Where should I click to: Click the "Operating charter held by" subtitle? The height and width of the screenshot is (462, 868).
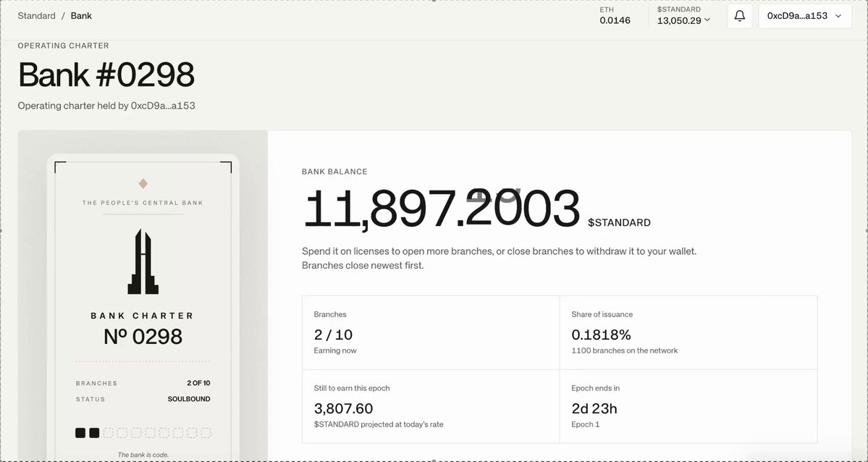106,105
